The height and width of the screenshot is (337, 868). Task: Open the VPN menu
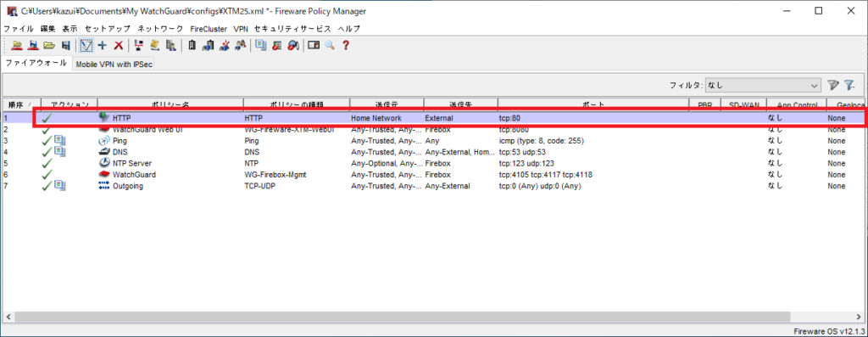241,28
